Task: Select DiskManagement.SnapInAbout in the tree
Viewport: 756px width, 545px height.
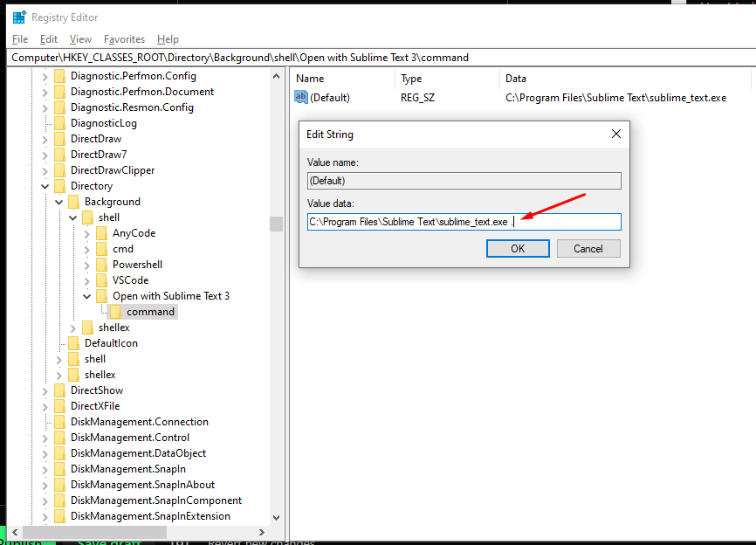Action: (x=142, y=485)
